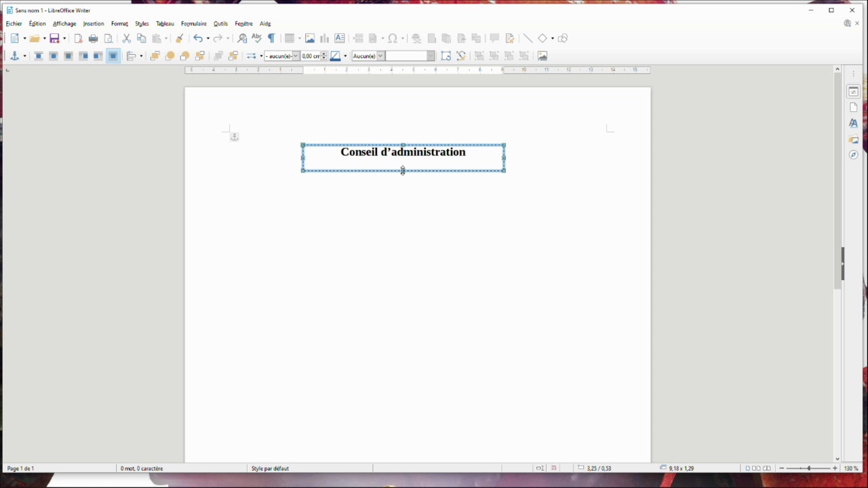
Task: Open sidebar Gallery panel icon
Action: (x=853, y=140)
